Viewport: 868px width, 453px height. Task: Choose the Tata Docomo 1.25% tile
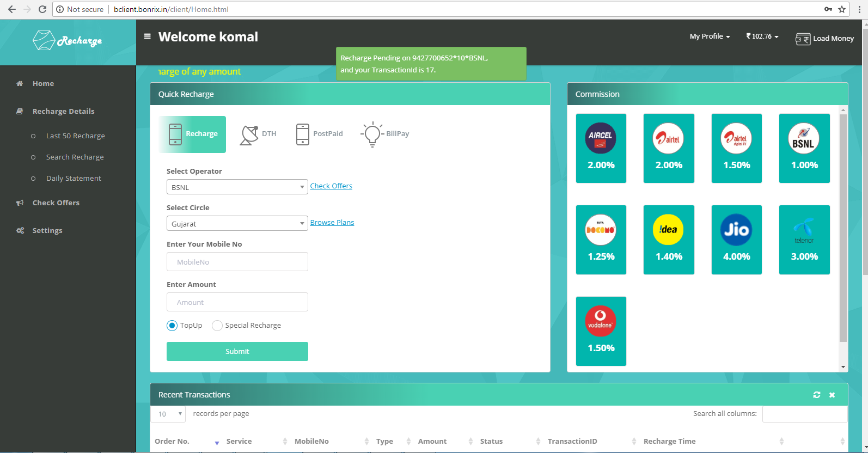(601, 240)
